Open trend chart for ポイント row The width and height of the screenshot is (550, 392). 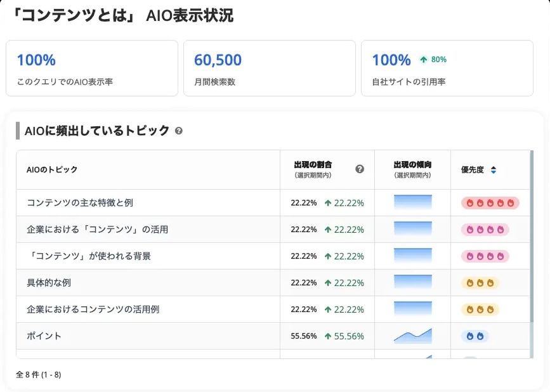click(x=412, y=336)
